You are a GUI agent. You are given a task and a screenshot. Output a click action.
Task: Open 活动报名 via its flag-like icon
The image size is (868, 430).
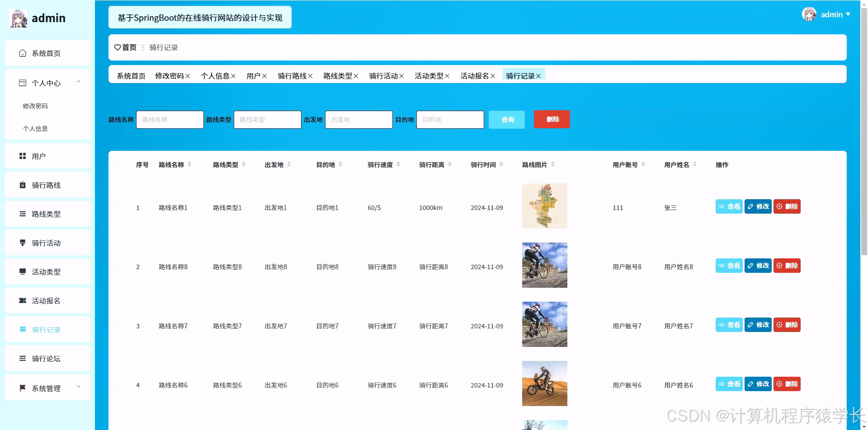23,300
